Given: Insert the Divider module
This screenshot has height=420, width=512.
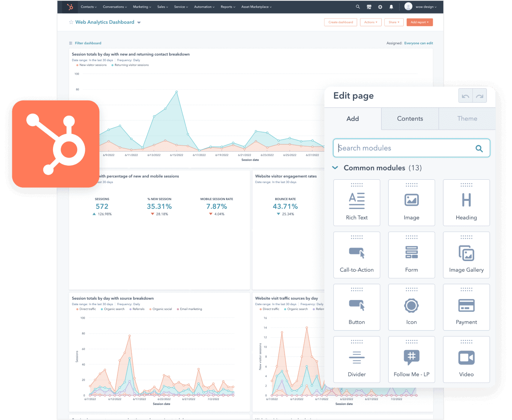Looking at the screenshot, I should pyautogui.click(x=357, y=359).
